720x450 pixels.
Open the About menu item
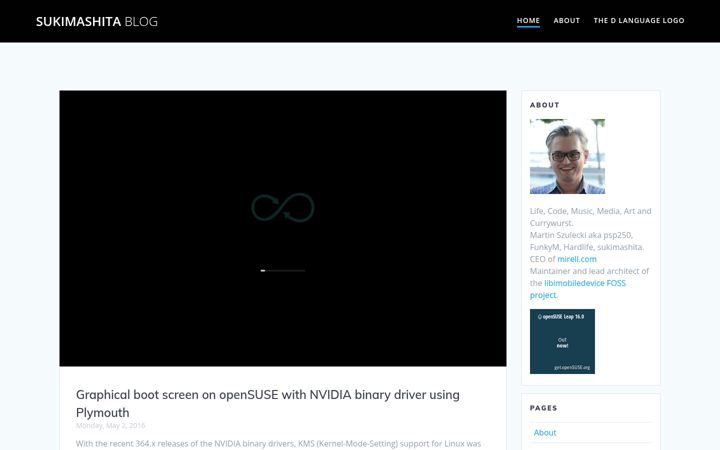tap(566, 21)
